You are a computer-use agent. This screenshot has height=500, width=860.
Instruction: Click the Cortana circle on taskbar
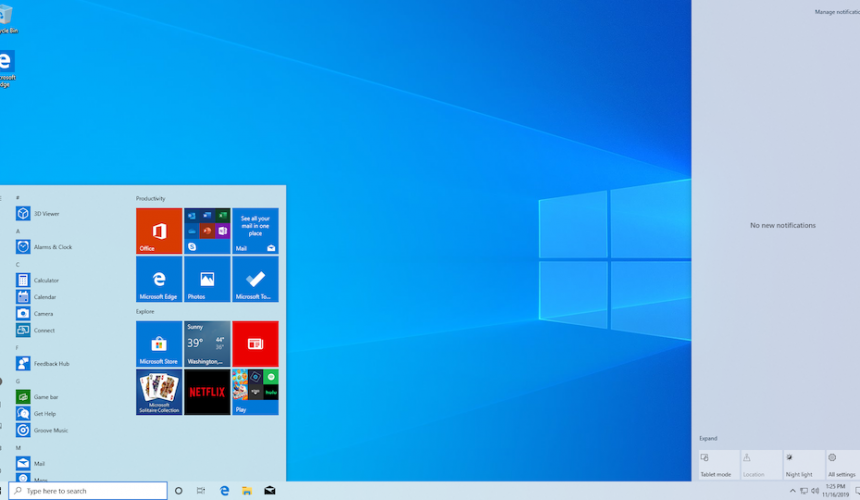click(x=178, y=491)
